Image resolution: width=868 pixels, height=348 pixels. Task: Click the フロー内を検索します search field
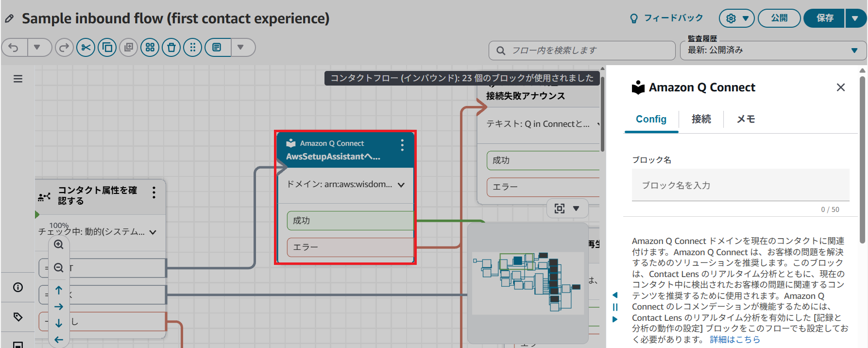(x=582, y=51)
